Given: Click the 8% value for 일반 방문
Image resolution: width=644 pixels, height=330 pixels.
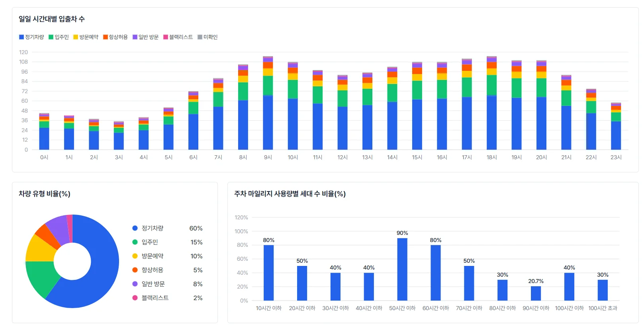Looking at the screenshot, I should pyautogui.click(x=198, y=284).
